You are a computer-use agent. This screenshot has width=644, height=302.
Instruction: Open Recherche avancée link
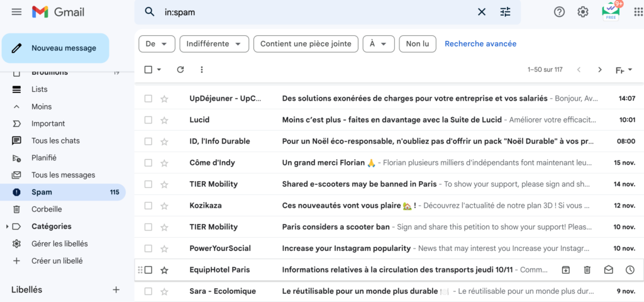480,44
